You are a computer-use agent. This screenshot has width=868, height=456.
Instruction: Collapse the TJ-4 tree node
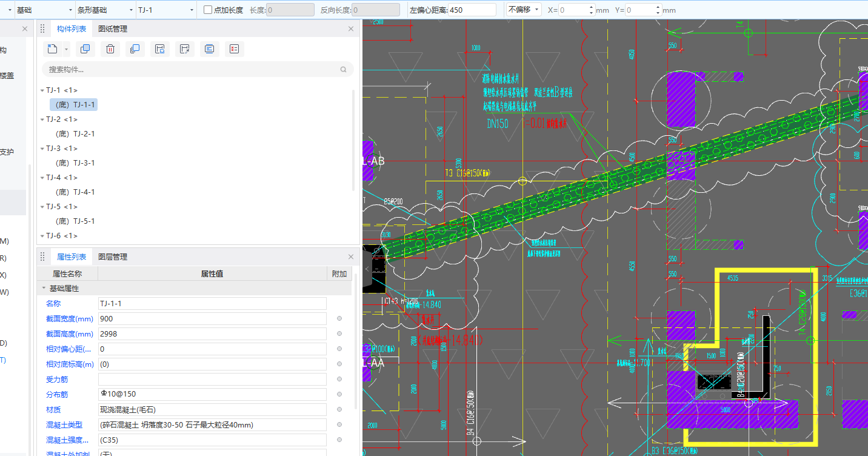point(42,178)
